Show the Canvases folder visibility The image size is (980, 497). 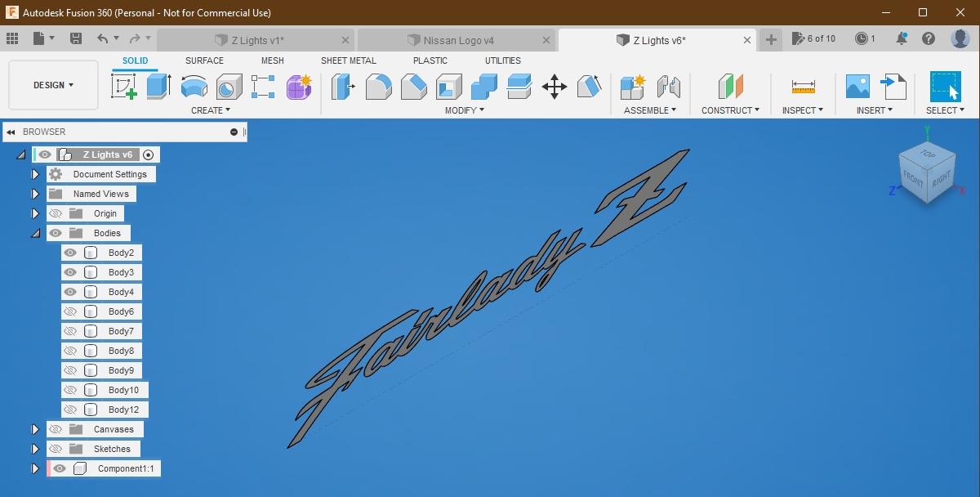click(56, 429)
